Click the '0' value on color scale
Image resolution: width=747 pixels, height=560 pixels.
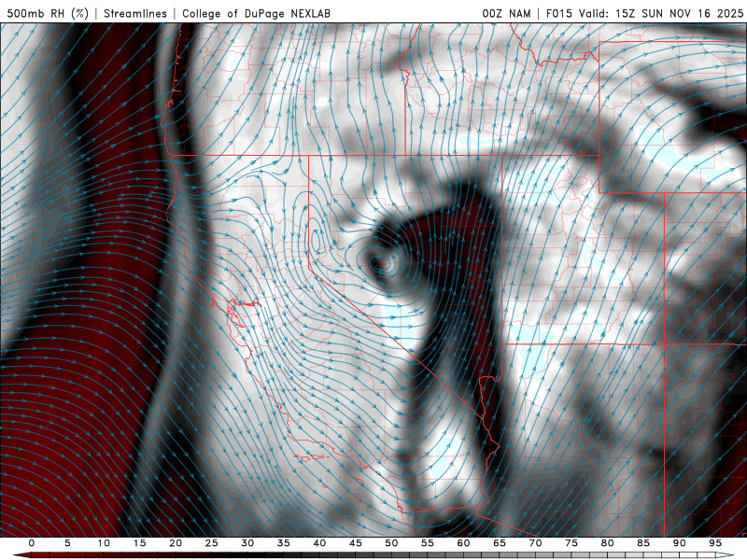click(32, 543)
